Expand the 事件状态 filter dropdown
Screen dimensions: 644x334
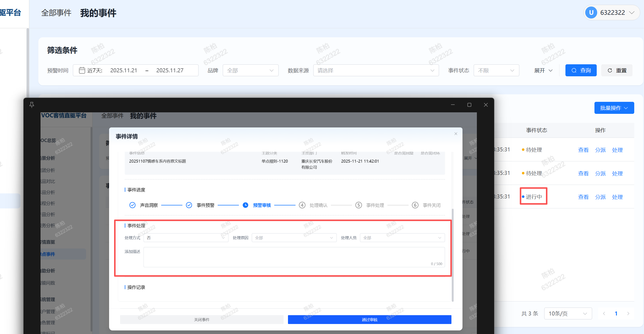coord(496,71)
